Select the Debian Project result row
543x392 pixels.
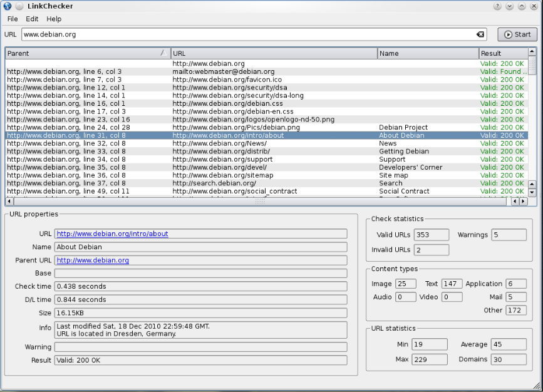251,127
